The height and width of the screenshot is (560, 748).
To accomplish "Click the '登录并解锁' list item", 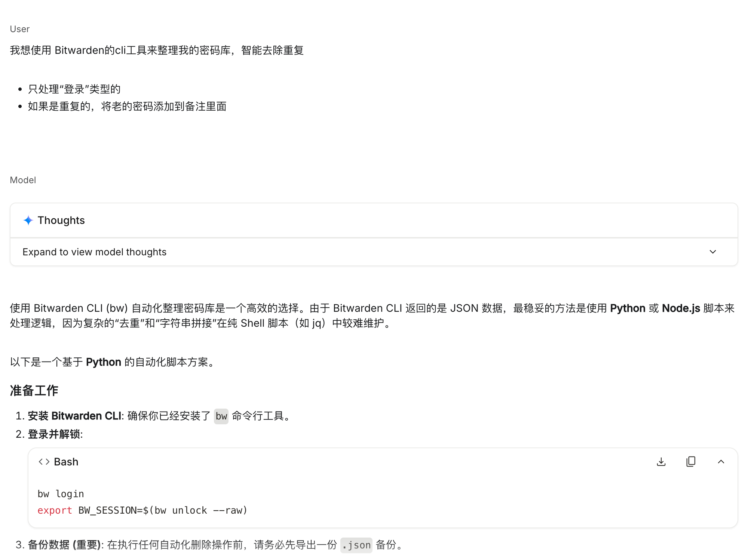I will click(55, 434).
